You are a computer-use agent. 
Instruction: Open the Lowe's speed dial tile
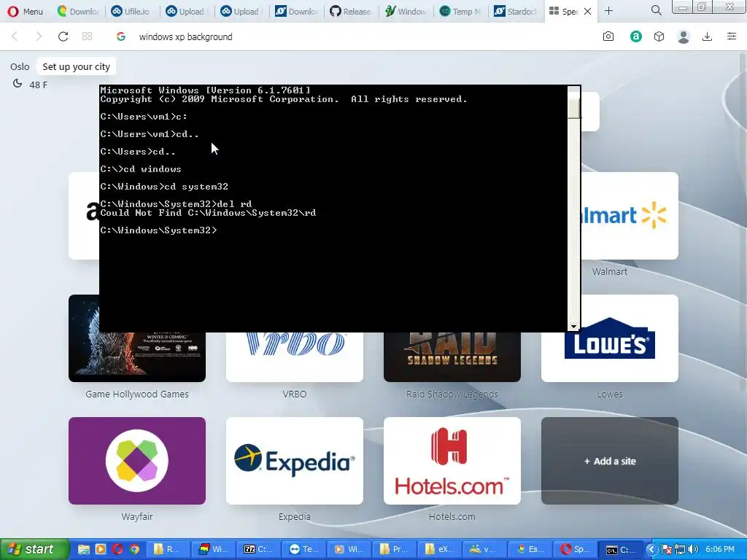[610, 338]
